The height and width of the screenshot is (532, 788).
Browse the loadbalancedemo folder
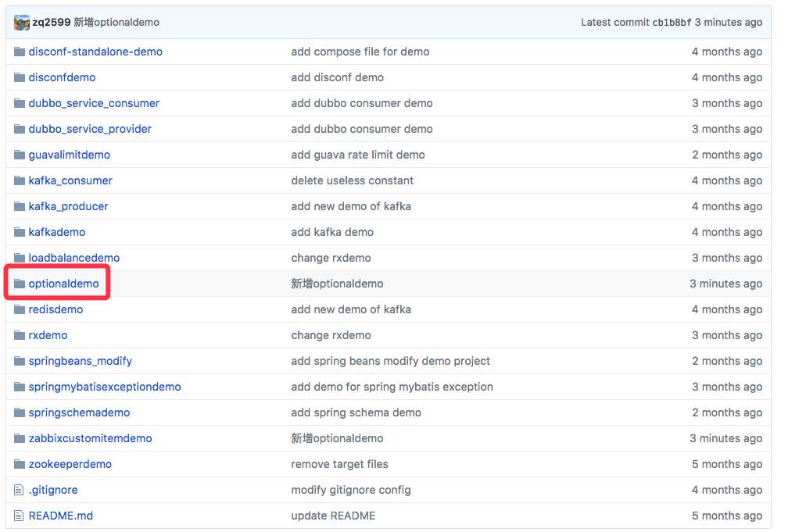[74, 258]
